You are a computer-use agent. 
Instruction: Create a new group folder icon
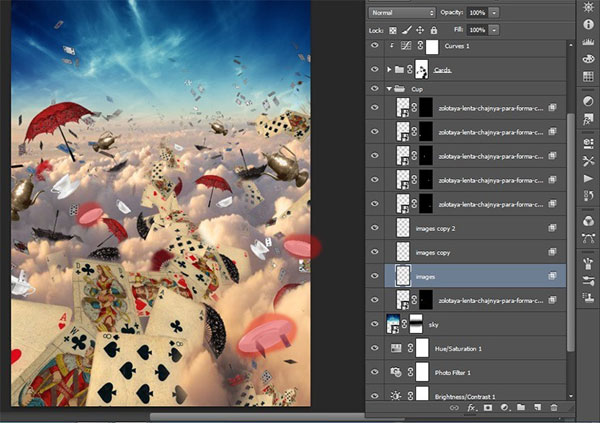(521, 408)
